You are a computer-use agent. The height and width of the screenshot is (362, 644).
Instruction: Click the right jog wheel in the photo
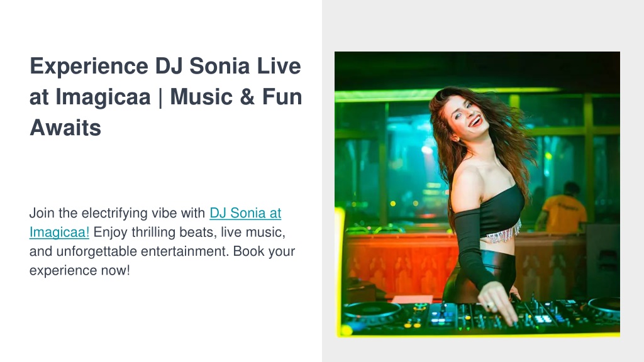604,305
